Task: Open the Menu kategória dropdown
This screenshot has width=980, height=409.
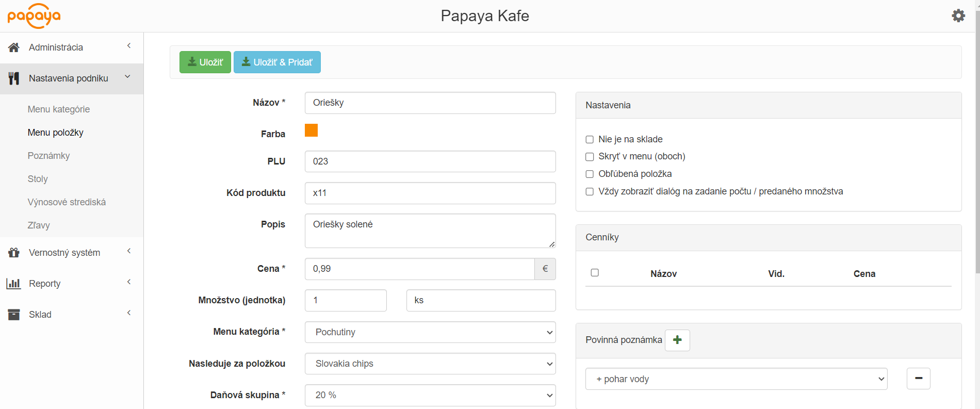Action: 430,332
